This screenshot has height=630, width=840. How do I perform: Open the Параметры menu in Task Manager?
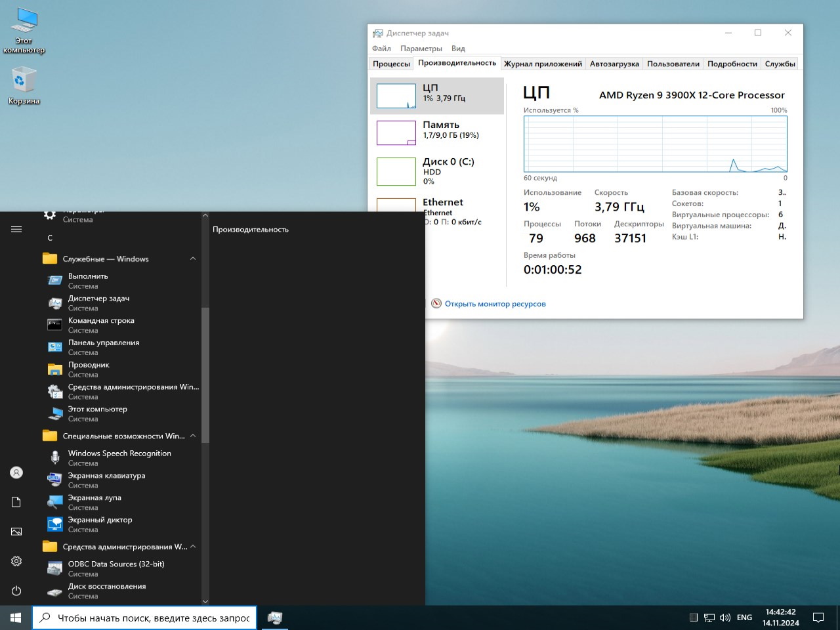coord(421,49)
